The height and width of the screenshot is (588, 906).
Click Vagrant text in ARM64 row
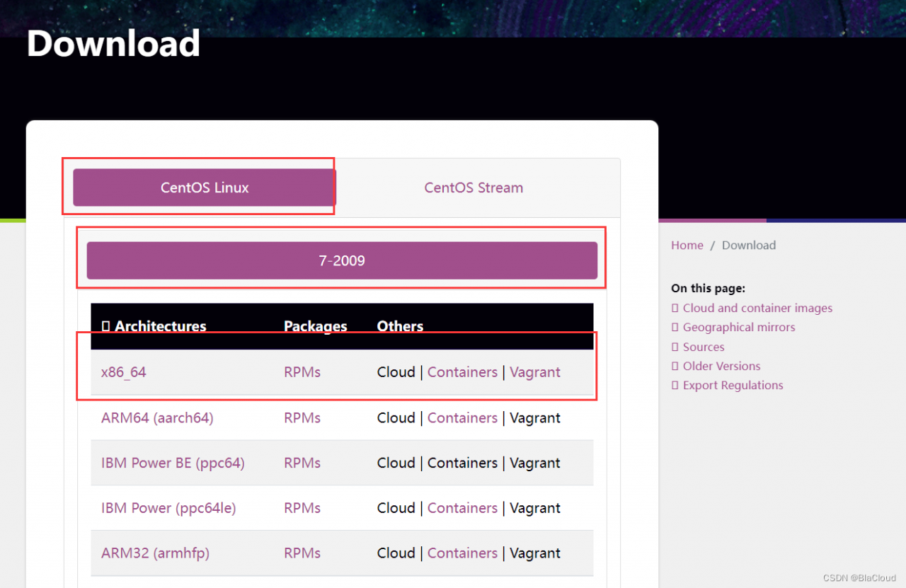[535, 417]
